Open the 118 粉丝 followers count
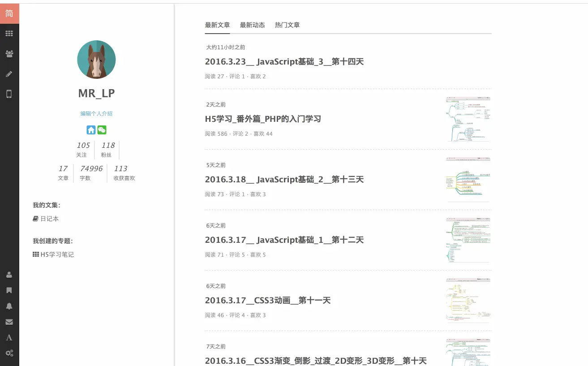This screenshot has height=366, width=588. (107, 150)
